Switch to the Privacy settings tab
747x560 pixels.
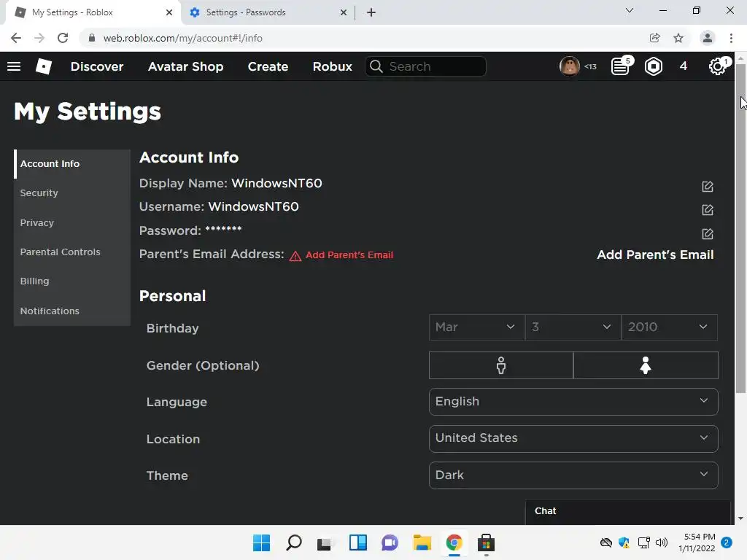(x=72, y=222)
